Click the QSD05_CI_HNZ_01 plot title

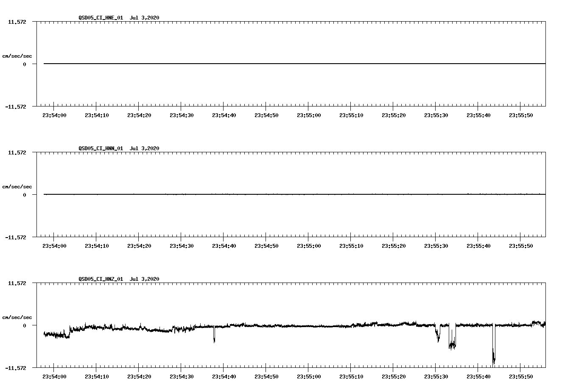(x=119, y=279)
